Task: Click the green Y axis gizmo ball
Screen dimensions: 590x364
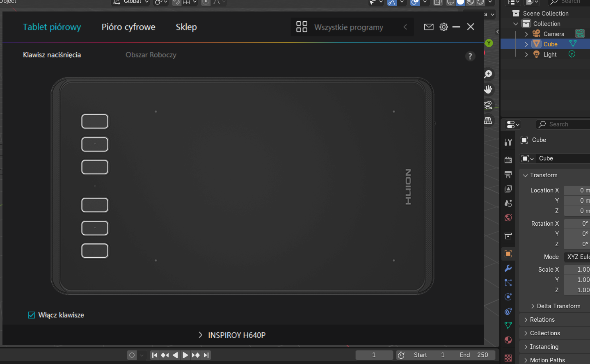Action: pos(489,43)
